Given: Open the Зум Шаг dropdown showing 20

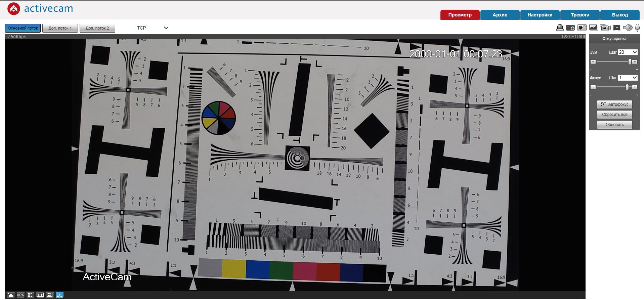Looking at the screenshot, I should pyautogui.click(x=628, y=52).
